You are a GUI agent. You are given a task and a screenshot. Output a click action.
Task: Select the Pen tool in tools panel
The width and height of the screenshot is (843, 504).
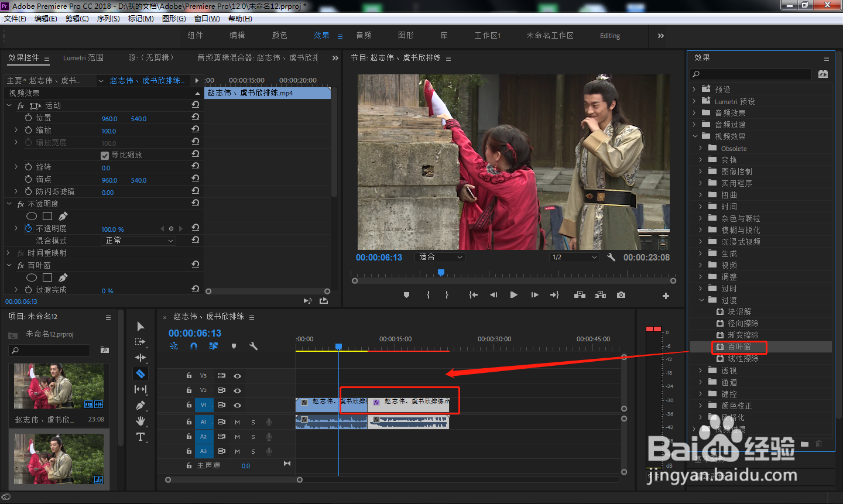(140, 405)
